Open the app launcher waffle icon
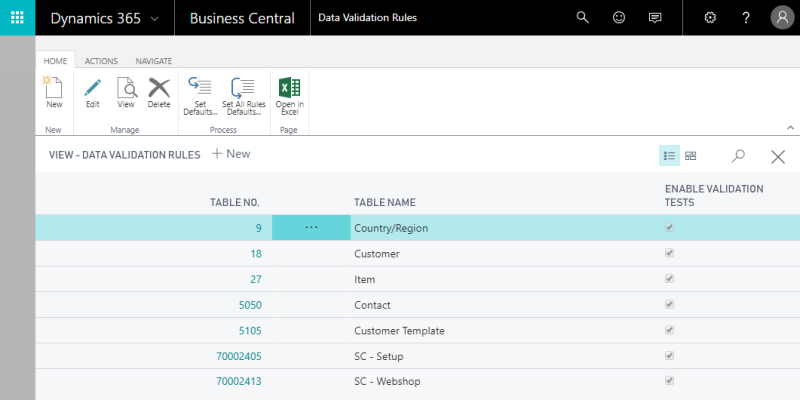The height and width of the screenshot is (400, 800). tap(17, 18)
